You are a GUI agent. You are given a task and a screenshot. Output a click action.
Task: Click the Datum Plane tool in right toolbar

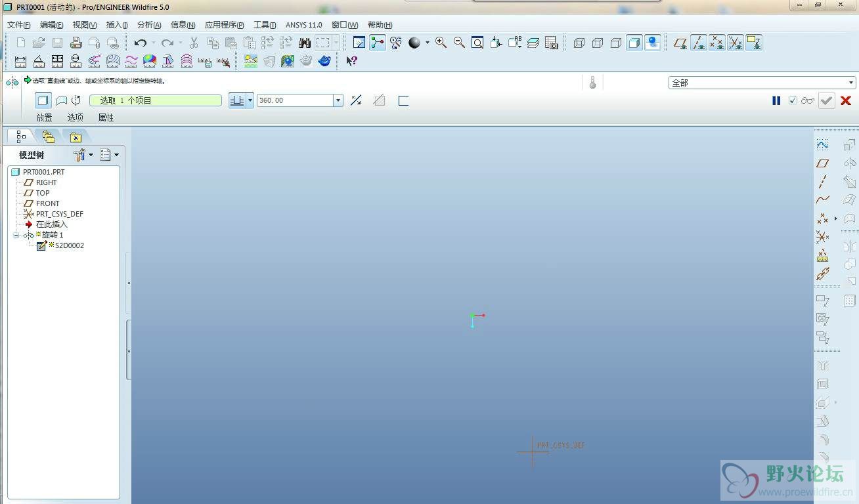(x=822, y=163)
